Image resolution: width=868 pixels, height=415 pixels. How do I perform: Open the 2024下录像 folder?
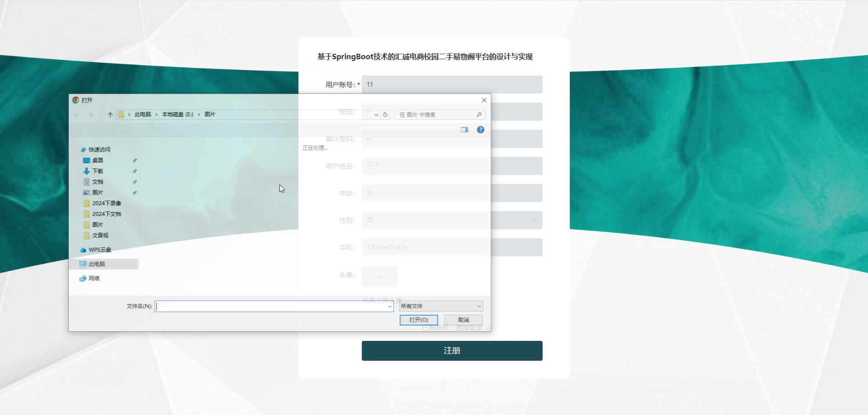point(107,203)
